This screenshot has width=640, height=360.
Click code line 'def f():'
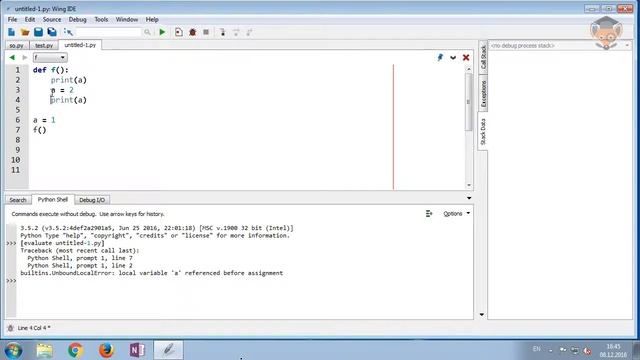pos(51,70)
